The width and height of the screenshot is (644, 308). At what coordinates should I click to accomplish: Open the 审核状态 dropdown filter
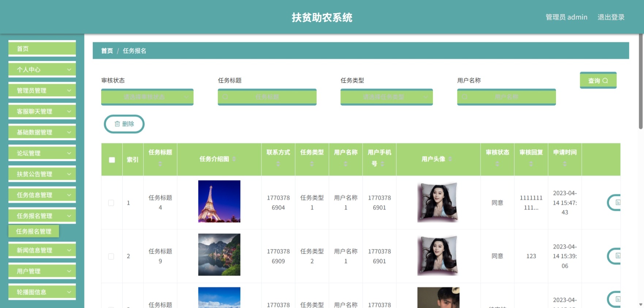pos(147,97)
